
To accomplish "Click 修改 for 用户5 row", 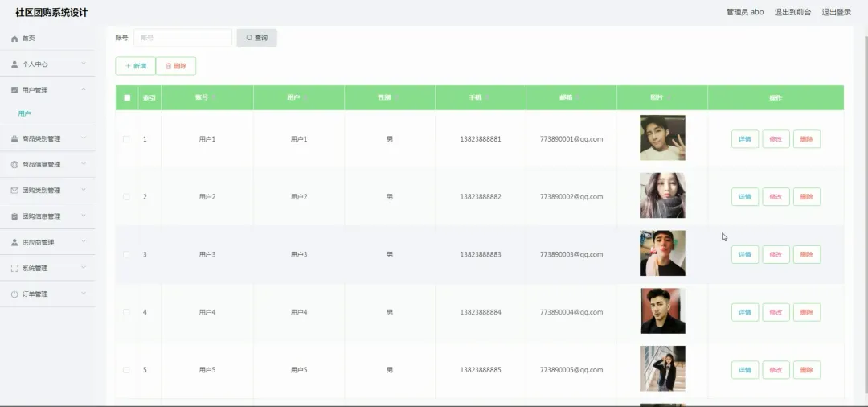I will [x=776, y=369].
